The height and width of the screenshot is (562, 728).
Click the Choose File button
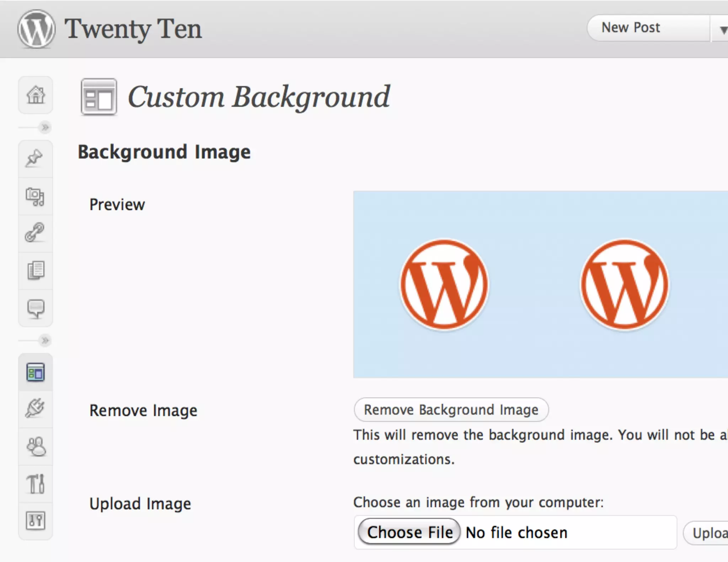coord(409,532)
